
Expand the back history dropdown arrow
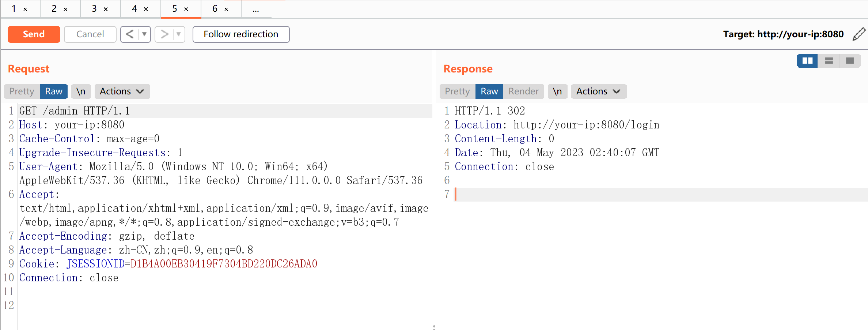click(x=144, y=34)
